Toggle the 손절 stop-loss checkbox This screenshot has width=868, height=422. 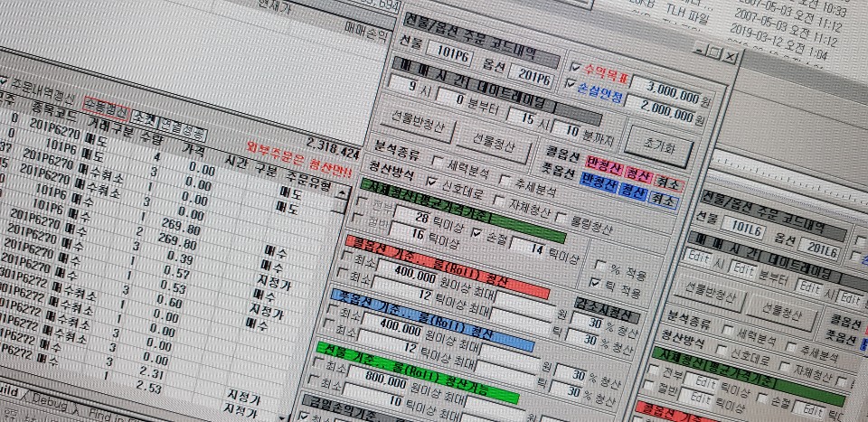476,233
